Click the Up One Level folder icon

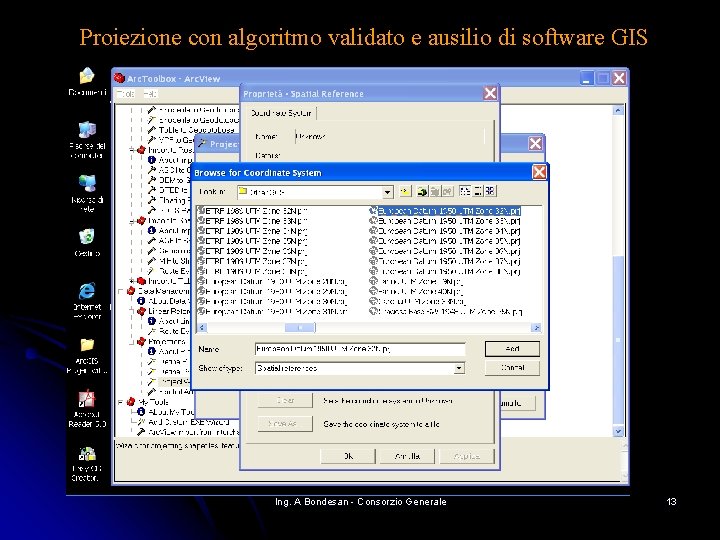(x=405, y=191)
